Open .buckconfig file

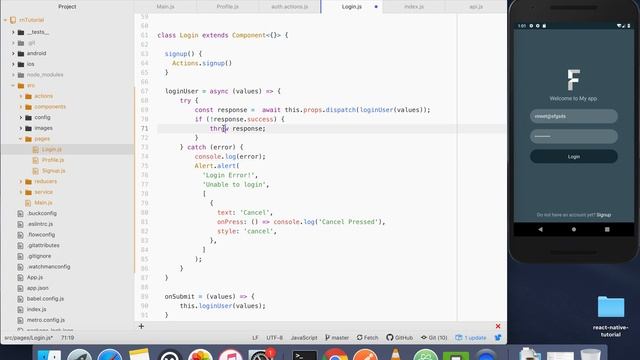[42, 213]
